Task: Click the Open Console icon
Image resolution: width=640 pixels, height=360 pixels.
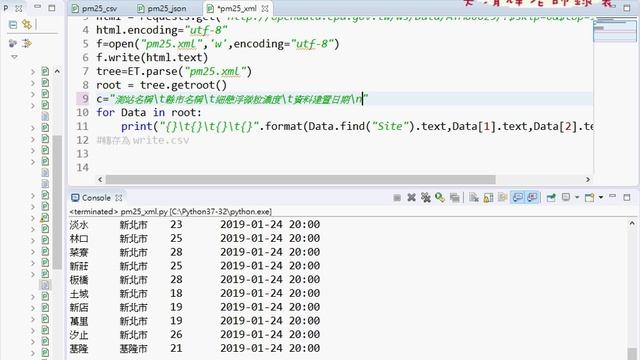Action: point(589,198)
